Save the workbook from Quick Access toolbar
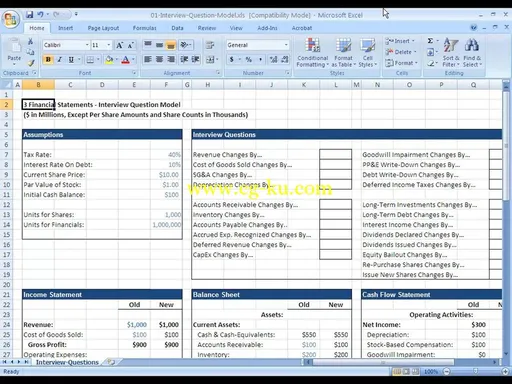 30,15
